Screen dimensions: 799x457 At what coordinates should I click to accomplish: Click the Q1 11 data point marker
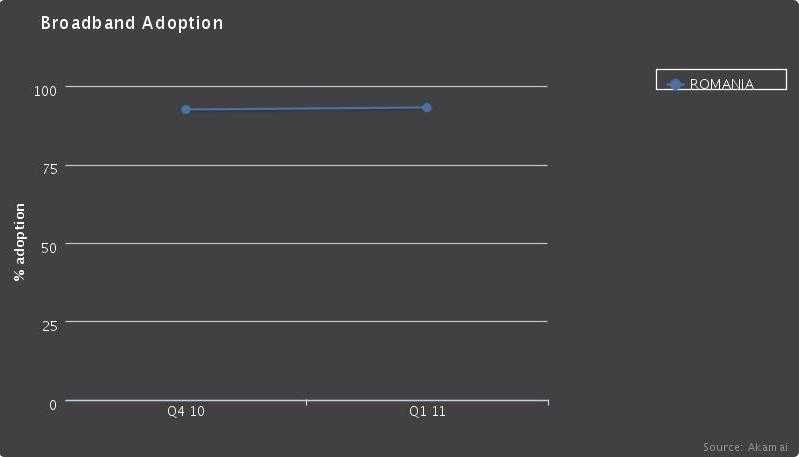point(427,107)
